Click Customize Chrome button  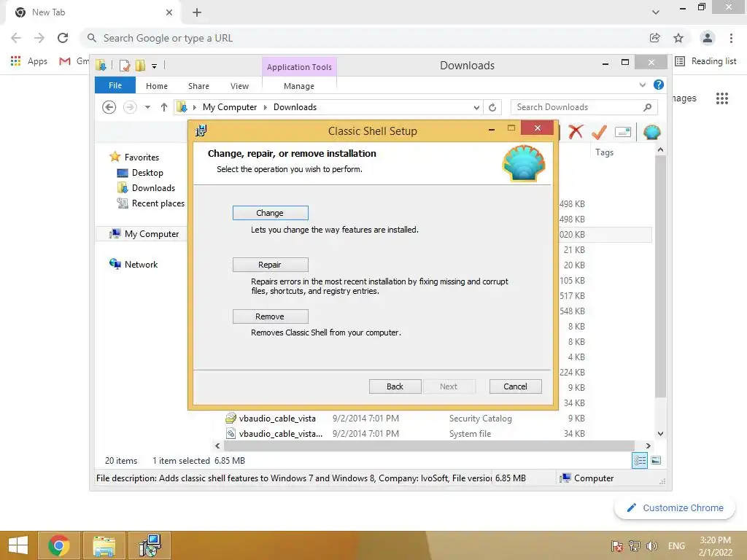(675, 508)
